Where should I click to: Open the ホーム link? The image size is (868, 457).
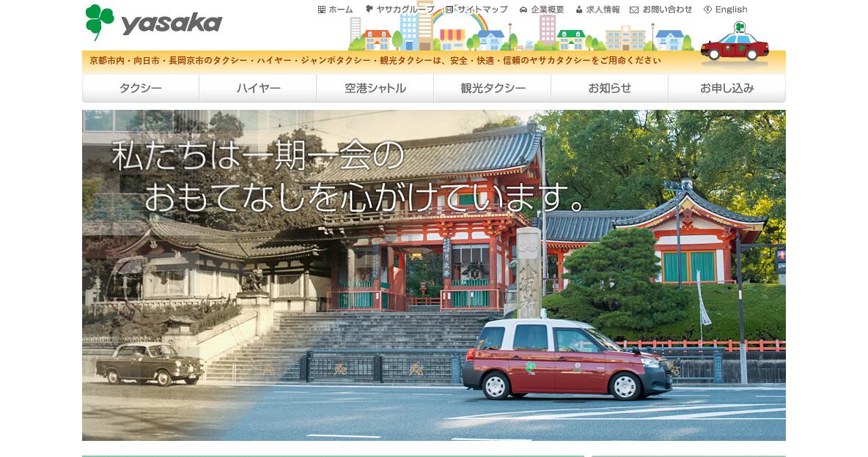pos(340,10)
